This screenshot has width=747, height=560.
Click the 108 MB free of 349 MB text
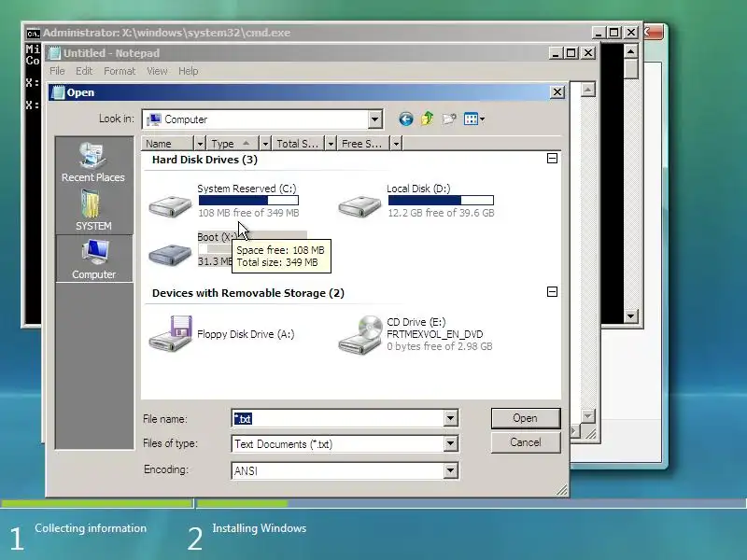pos(248,213)
